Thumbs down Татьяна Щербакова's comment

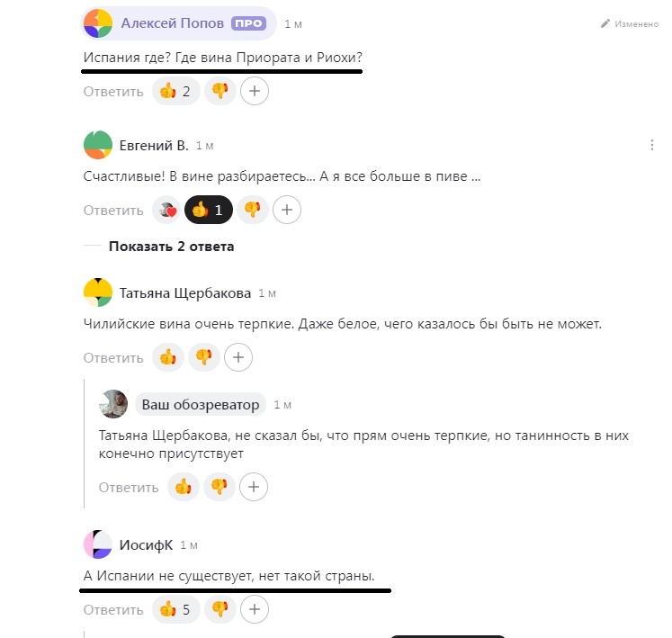click(x=204, y=357)
